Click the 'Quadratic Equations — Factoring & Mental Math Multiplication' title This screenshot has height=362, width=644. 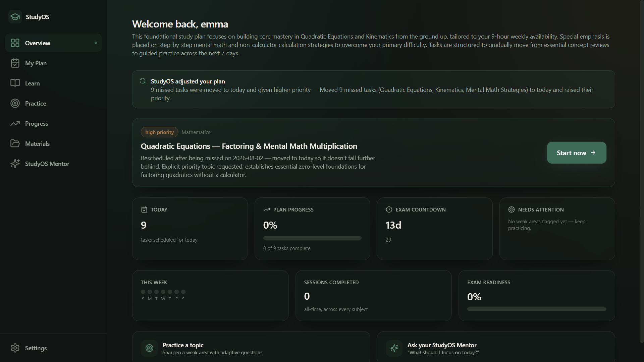[249, 146]
